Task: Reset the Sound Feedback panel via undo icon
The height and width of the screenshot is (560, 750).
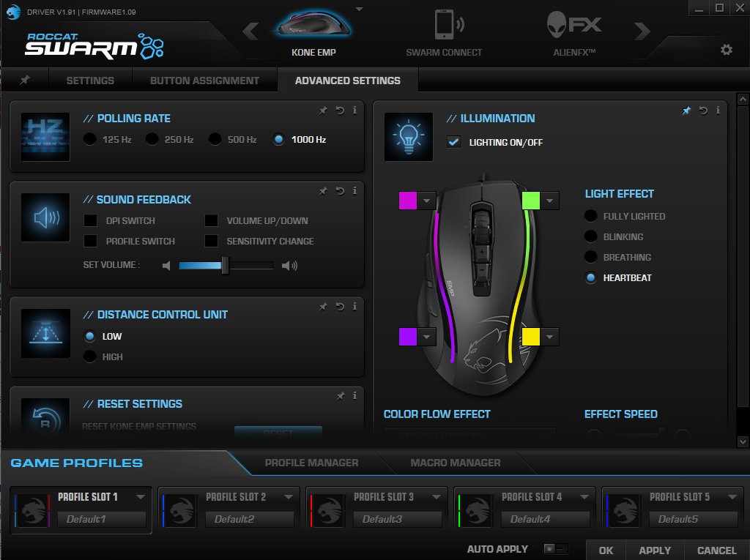Action: point(340,191)
